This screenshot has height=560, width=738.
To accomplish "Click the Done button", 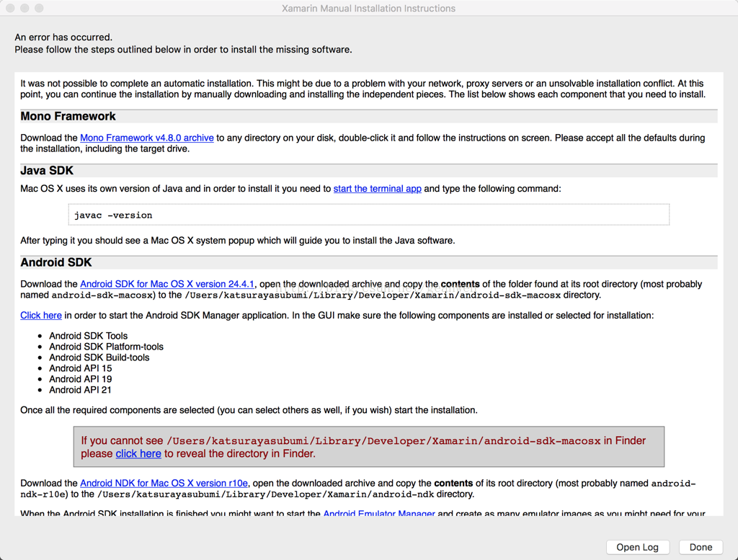I will click(x=701, y=547).
